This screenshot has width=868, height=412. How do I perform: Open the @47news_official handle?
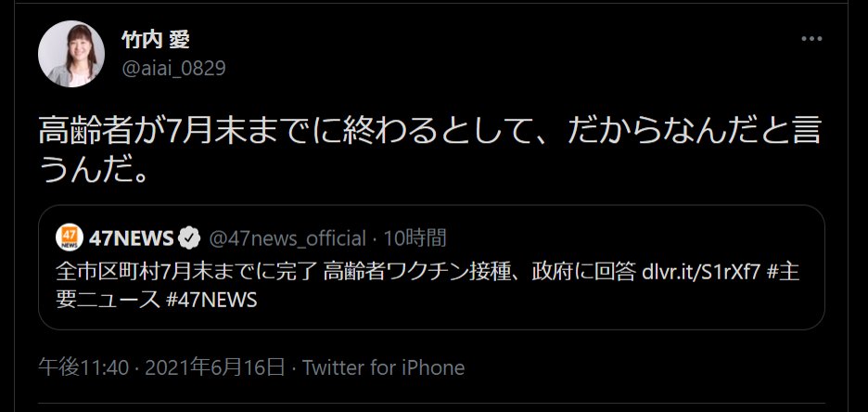pyautogui.click(x=287, y=238)
